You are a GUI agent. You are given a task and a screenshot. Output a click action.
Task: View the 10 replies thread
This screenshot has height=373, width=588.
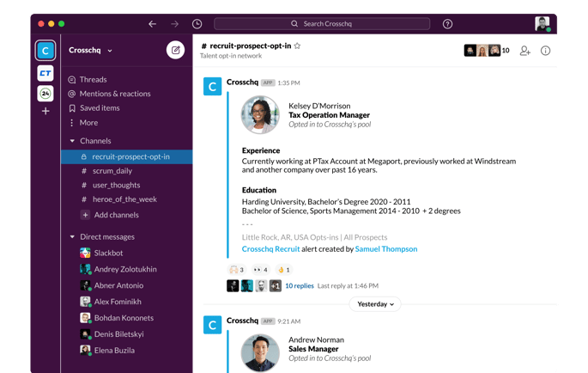coord(300,285)
